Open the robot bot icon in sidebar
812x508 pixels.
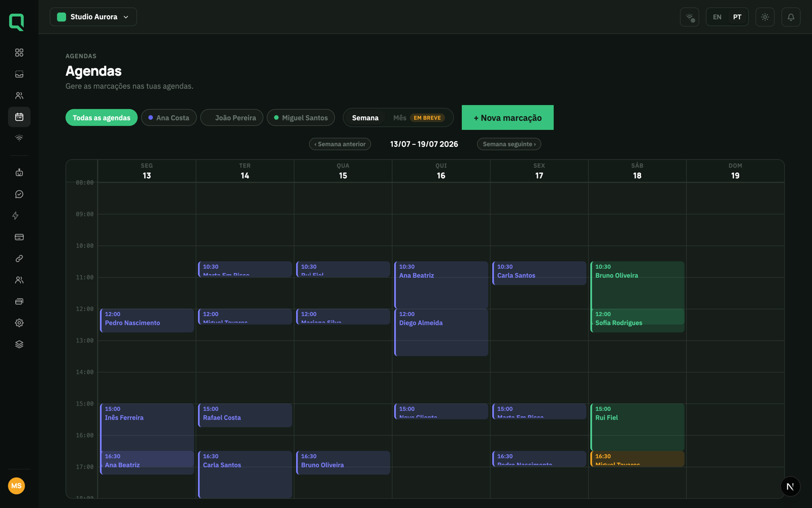tap(19, 173)
